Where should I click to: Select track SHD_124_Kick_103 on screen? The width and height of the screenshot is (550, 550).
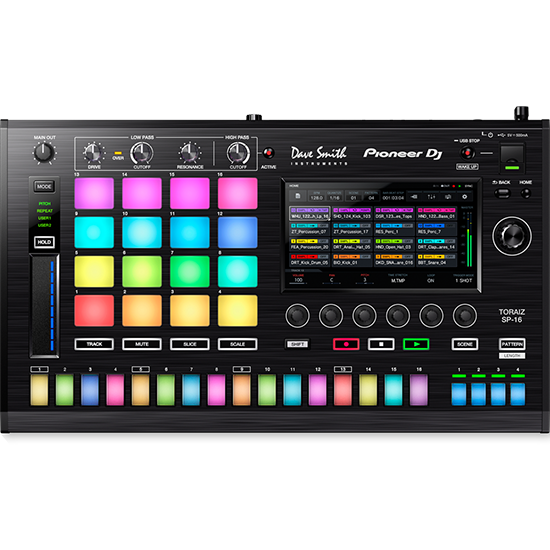[352, 213]
